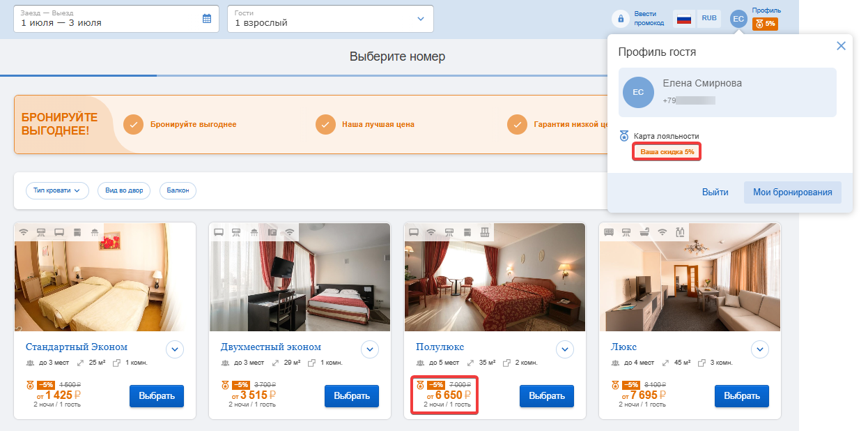The image size is (868, 431).
Task: Open the Гости guests dropdown
Action: (x=330, y=19)
